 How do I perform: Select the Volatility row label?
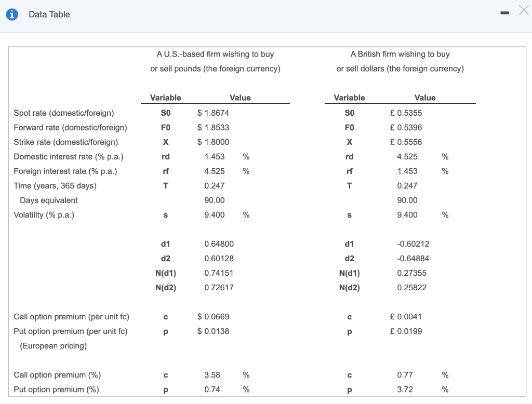[44, 214]
